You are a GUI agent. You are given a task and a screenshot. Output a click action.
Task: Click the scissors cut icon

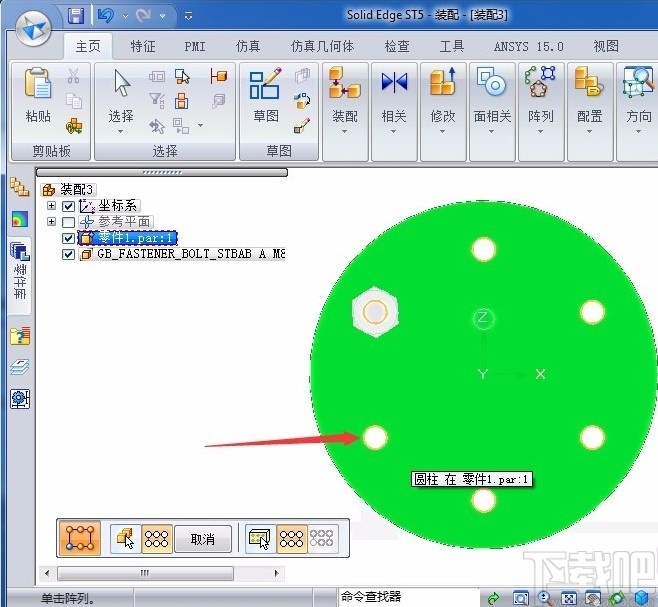click(x=73, y=76)
